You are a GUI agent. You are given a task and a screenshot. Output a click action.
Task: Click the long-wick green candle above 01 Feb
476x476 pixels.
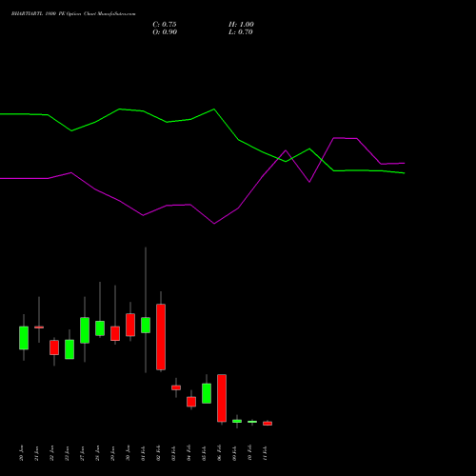click(146, 326)
